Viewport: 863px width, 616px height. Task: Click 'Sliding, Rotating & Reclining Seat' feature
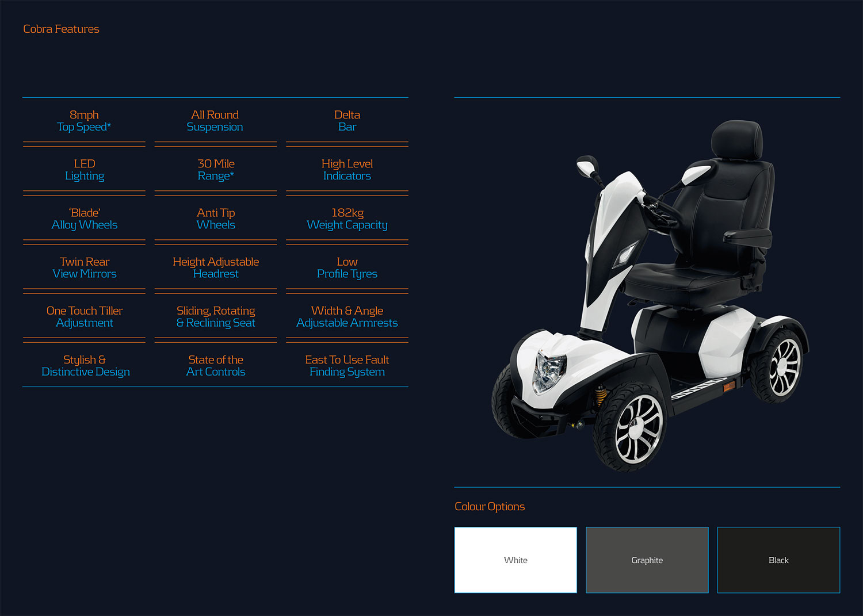(216, 316)
